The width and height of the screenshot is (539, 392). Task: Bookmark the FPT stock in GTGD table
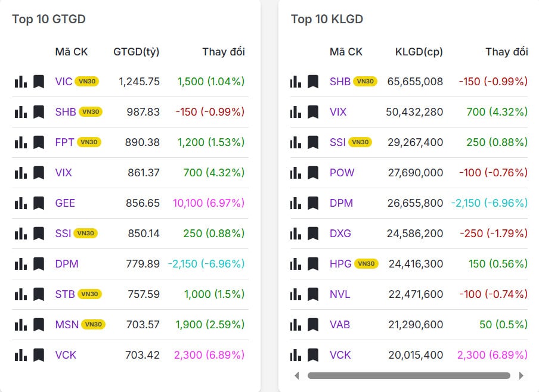(39, 142)
